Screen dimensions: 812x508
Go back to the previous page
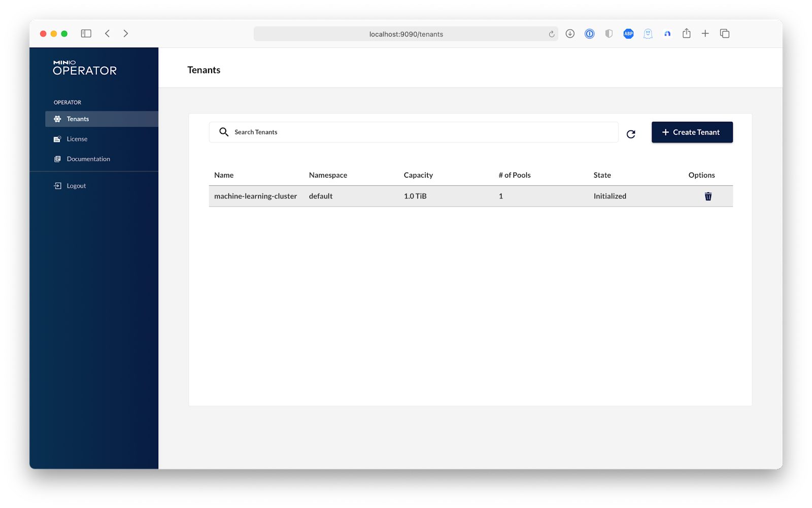[x=108, y=33]
